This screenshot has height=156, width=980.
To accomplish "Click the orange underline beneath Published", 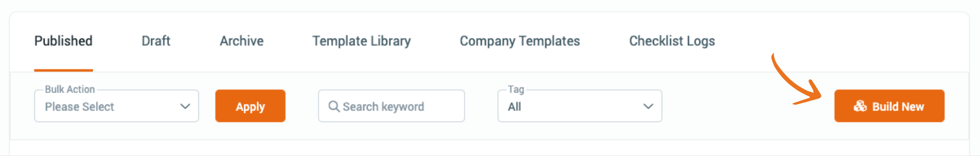I will coord(63,70).
